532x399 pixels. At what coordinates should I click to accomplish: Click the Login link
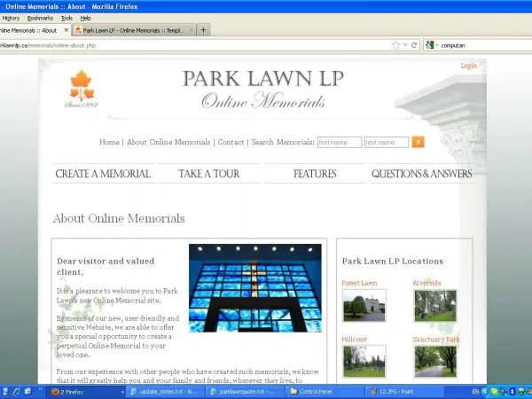468,66
